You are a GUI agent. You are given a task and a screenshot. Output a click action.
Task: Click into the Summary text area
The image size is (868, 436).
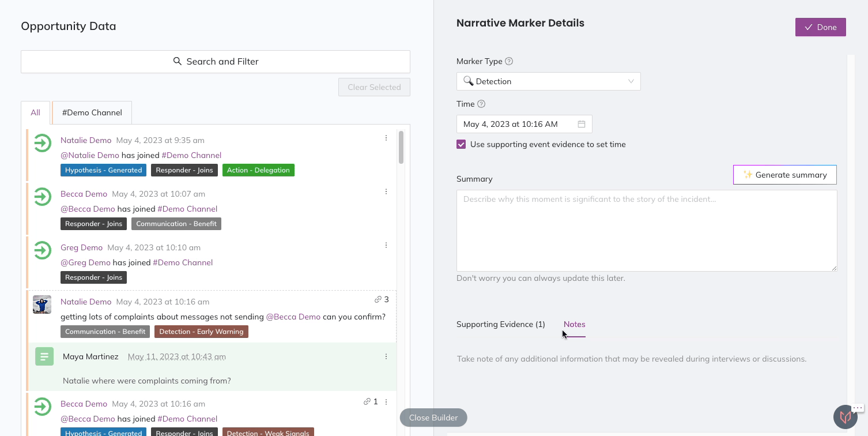click(646, 231)
